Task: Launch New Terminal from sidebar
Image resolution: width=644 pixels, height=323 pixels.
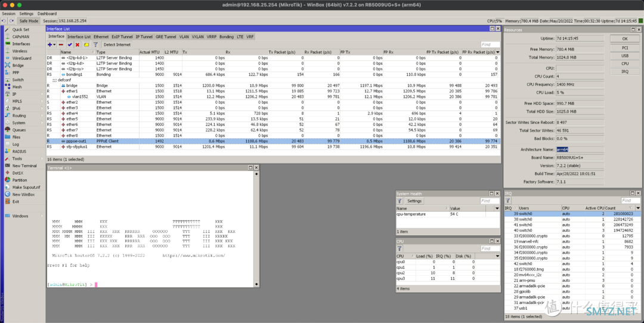Action: point(24,166)
